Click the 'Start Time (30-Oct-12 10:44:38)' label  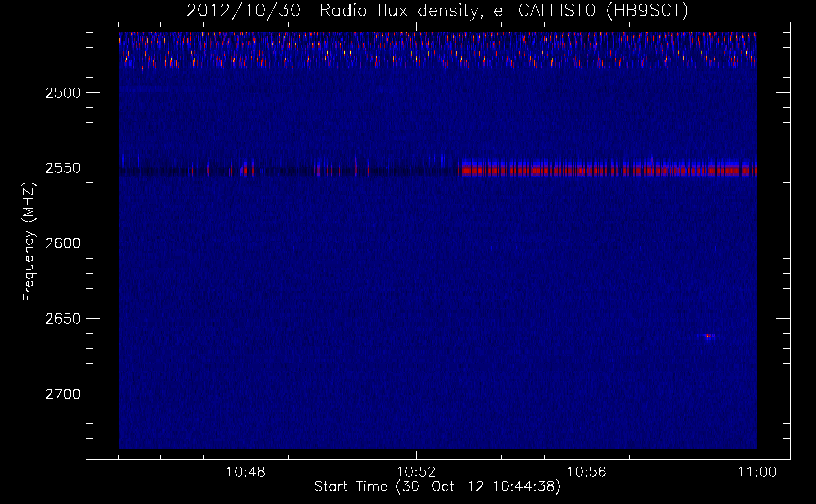[x=437, y=487]
